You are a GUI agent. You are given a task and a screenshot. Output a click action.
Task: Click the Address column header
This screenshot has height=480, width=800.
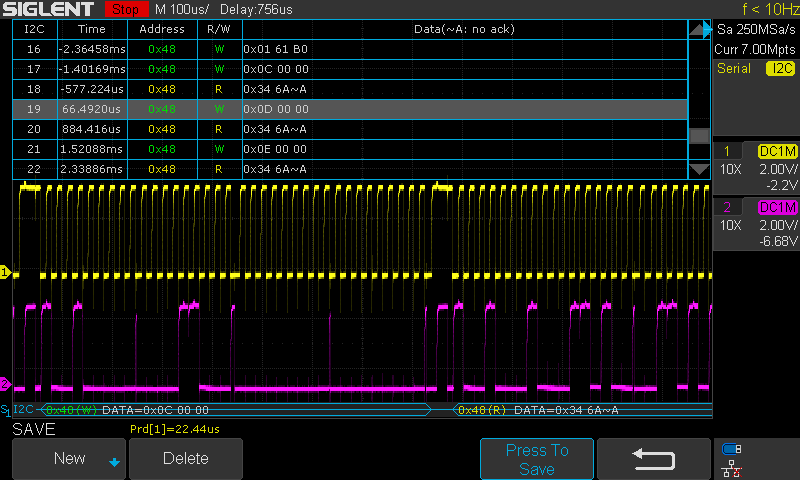[x=162, y=30]
